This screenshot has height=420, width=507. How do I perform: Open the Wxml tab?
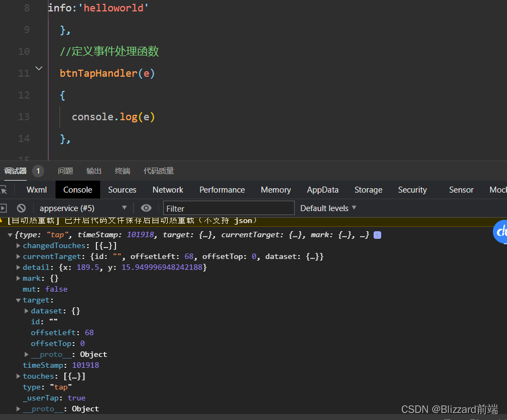[36, 190]
